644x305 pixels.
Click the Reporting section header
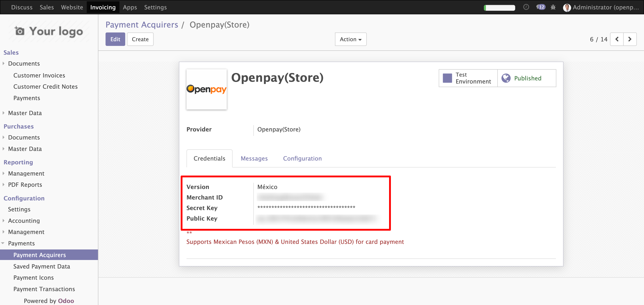pyautogui.click(x=18, y=162)
